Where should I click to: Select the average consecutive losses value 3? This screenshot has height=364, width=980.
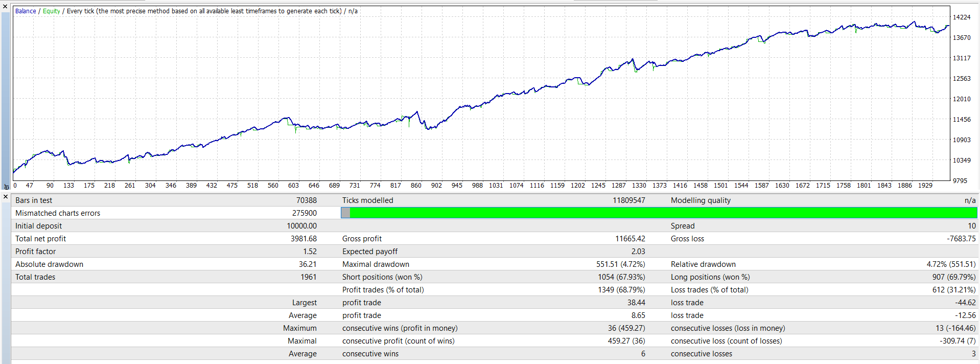973,354
